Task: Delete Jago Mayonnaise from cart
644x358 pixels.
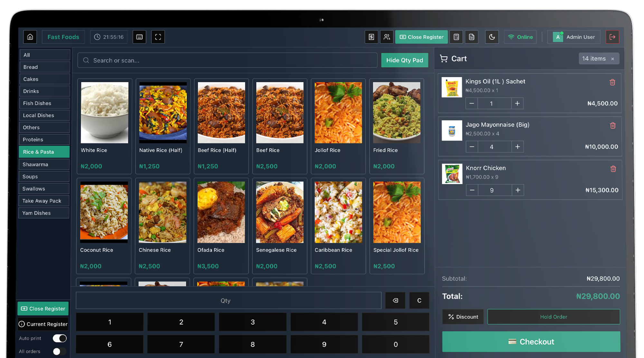Action: pyautogui.click(x=612, y=125)
